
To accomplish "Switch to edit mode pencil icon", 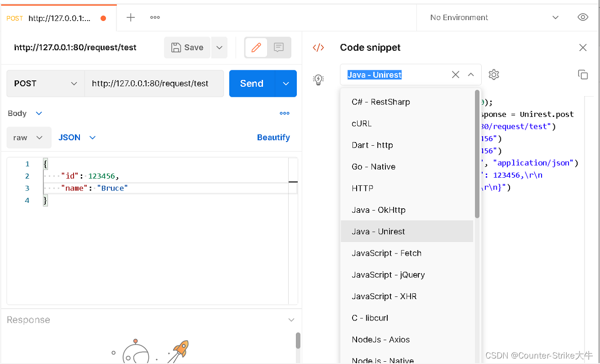I will tap(256, 47).
